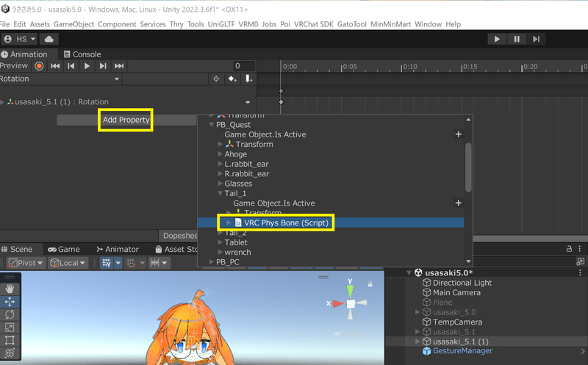Open the Pivot handle position dropdown
Viewport: 588px width, 365px height.
coord(26,263)
